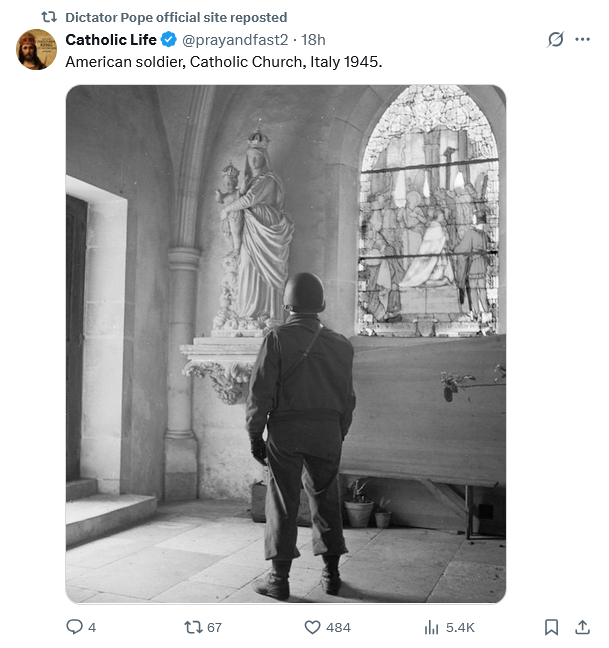Open the post via the 18h timestamp
Viewport: 609px width, 648px height.
coord(314,40)
